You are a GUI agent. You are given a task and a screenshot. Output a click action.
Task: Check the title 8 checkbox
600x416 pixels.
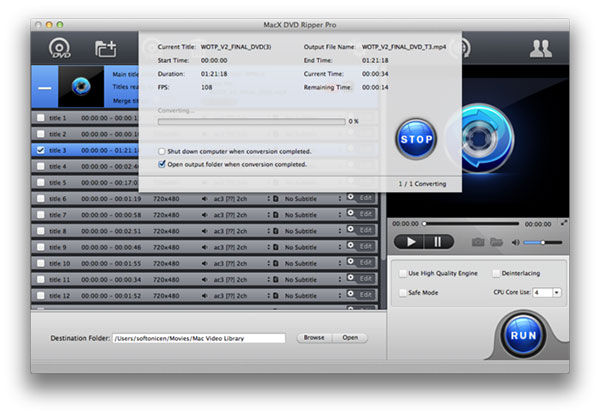[41, 231]
